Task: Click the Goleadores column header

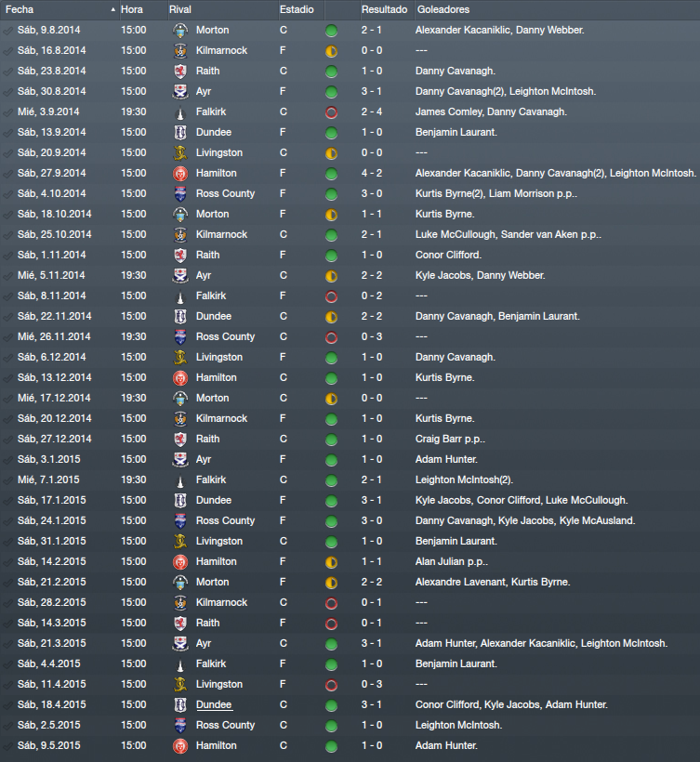Action: coord(443,9)
